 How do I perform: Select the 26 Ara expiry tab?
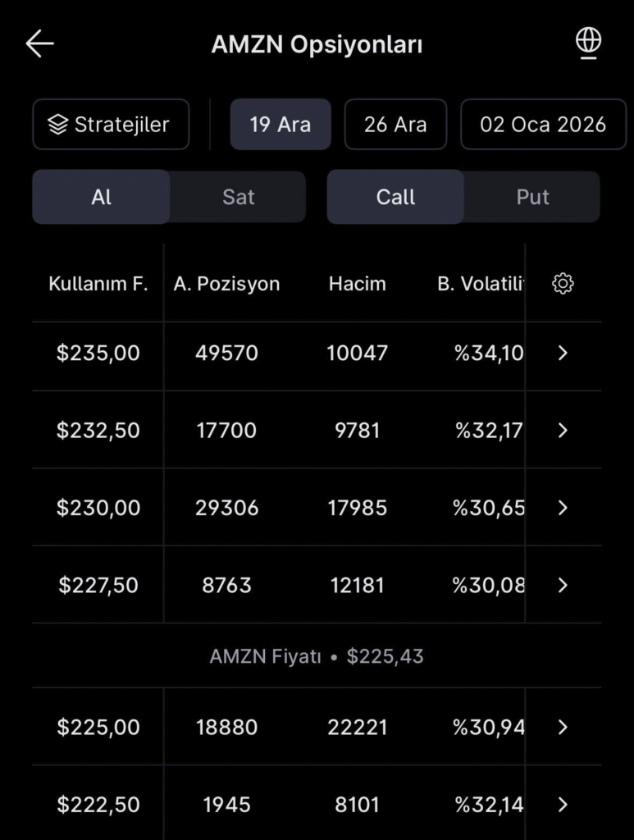click(x=395, y=125)
